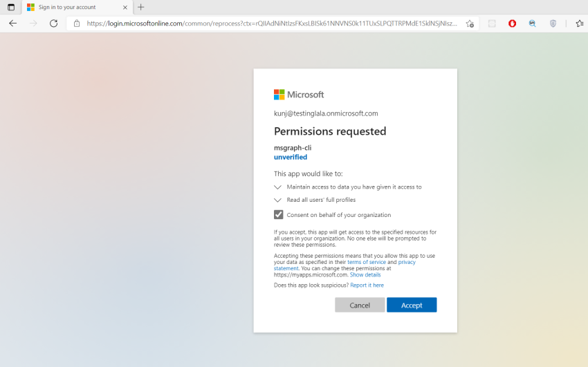Toggle Consent on behalf of your organization
This screenshot has height=367, width=588.
[279, 215]
